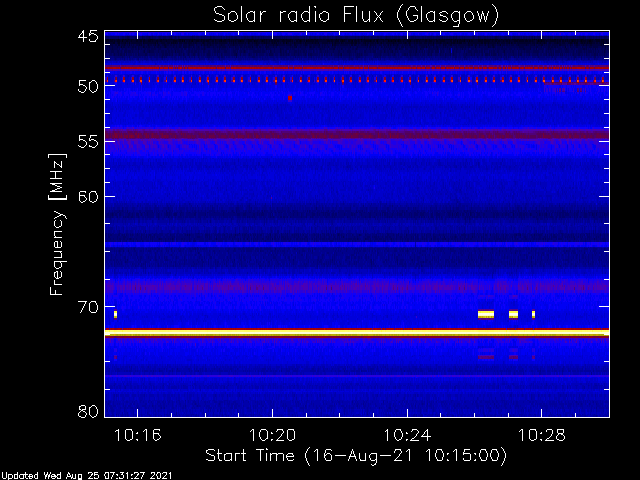Click the 10:20 time axis label

coord(272,436)
